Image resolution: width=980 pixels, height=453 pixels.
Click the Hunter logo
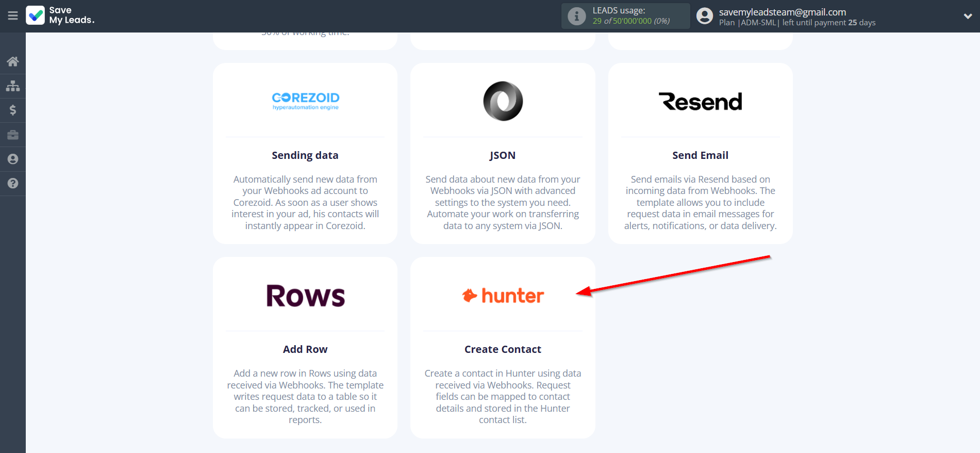503,296
